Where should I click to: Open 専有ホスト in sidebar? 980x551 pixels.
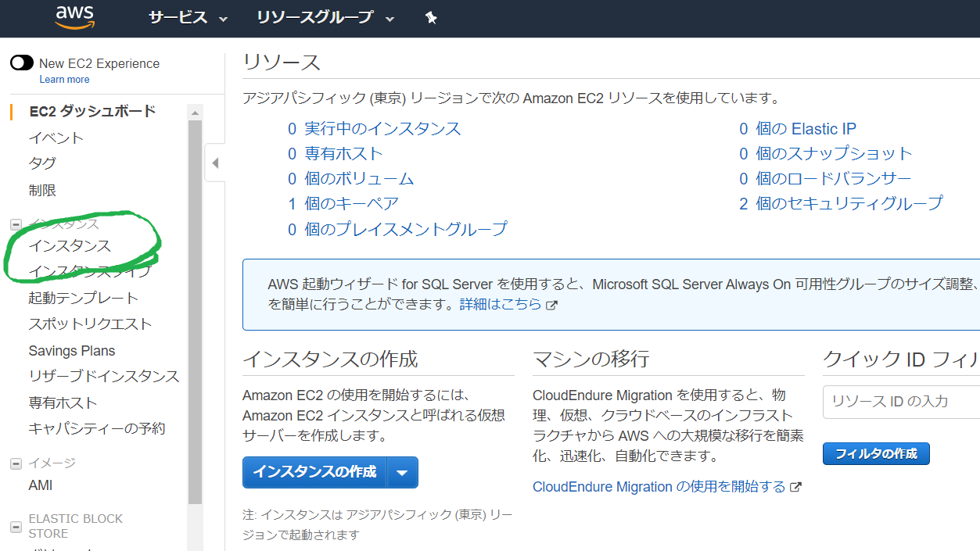tap(63, 403)
